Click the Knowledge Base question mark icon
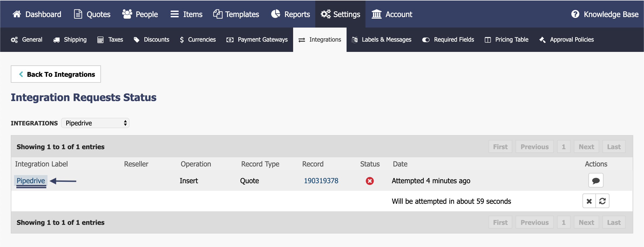The image size is (644, 247). [x=575, y=14]
